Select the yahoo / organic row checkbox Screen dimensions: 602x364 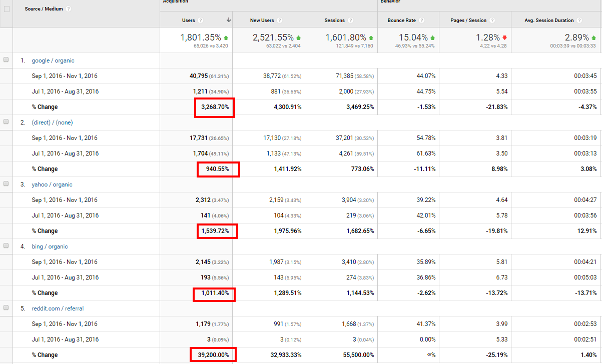click(6, 184)
